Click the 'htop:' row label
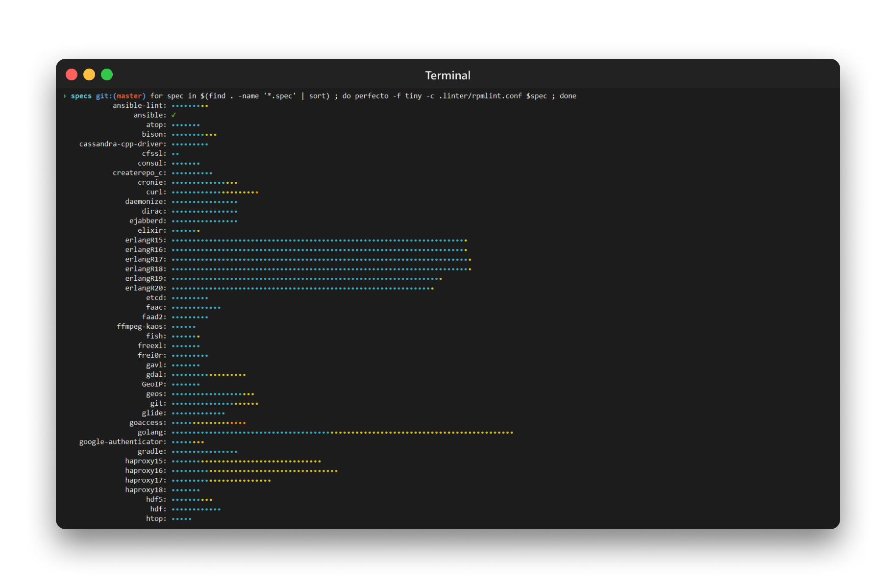This screenshot has width=896, height=588. click(156, 518)
